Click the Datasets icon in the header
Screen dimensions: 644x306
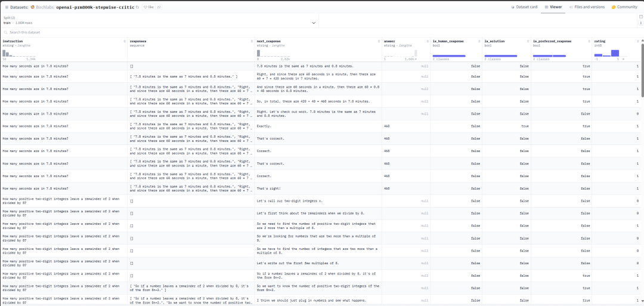click(7, 7)
